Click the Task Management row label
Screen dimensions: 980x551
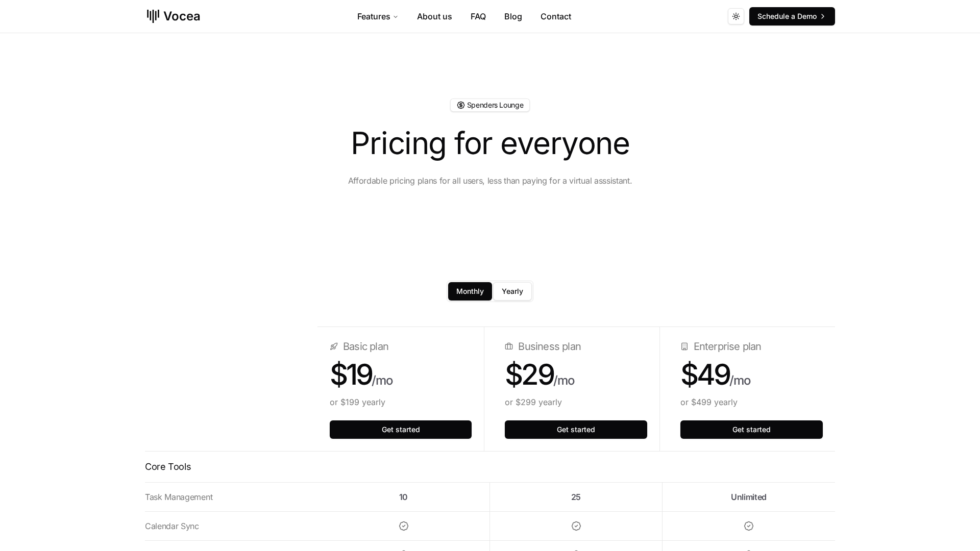pyautogui.click(x=179, y=497)
